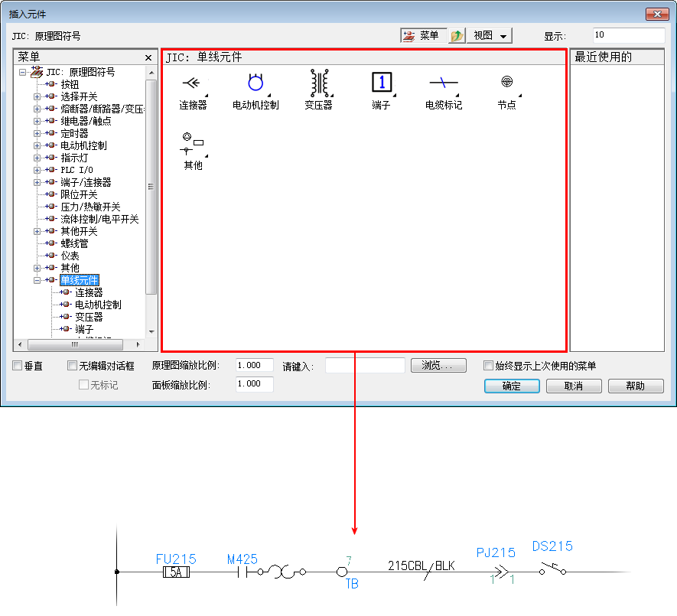Click tree horizontal scrollbar left arrow
677x616 pixels.
[x=20, y=344]
